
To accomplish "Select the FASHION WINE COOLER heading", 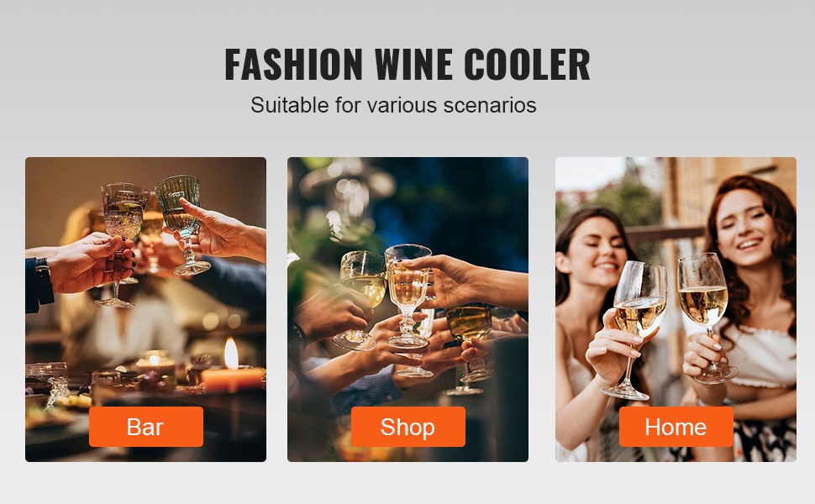I will tap(407, 65).
